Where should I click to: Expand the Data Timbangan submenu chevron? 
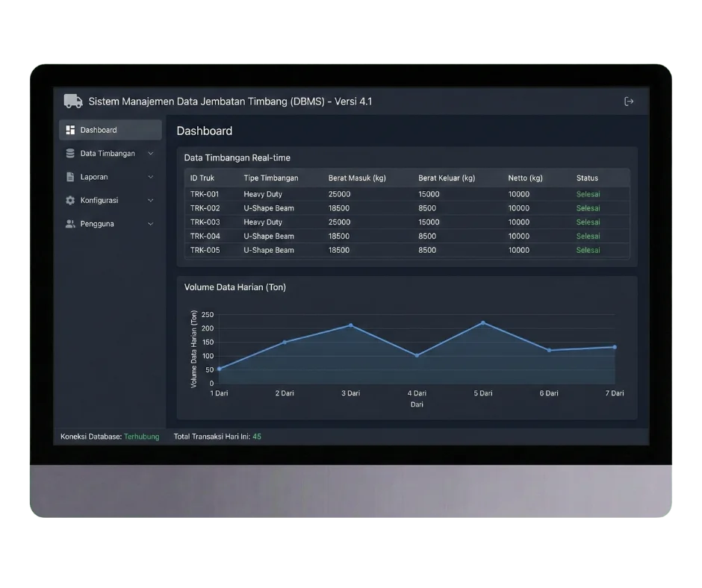point(151,154)
